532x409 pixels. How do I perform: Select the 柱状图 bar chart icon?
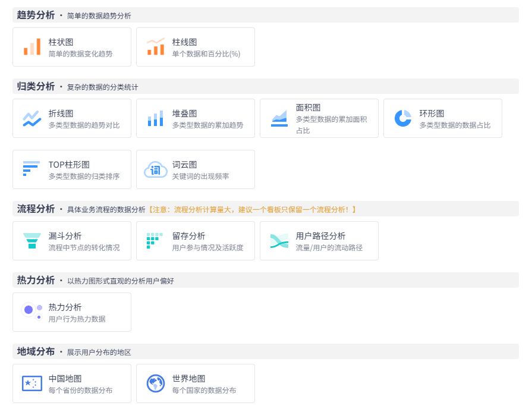coord(32,47)
